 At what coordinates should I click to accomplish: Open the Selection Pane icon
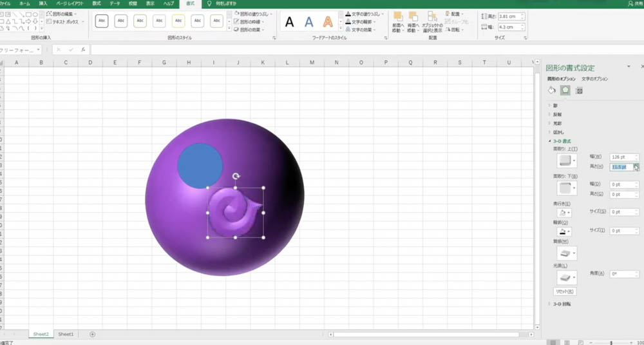click(432, 22)
